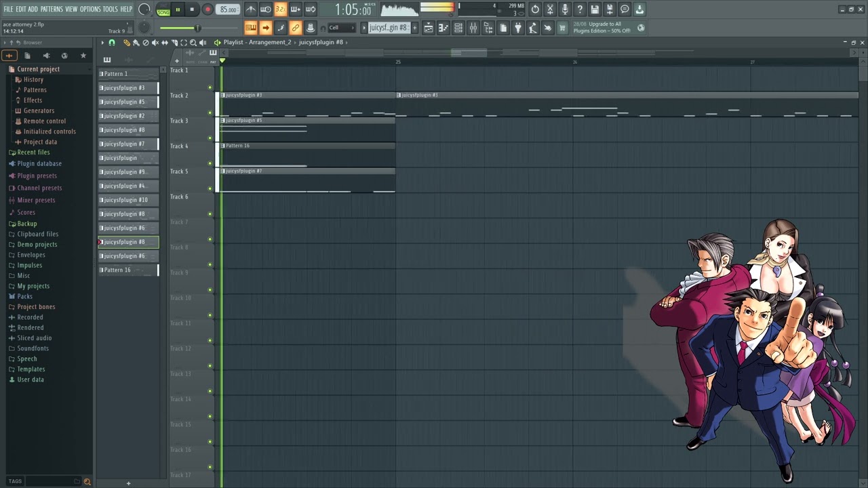Click the 85.000 tempo field
The height and width of the screenshot is (488, 868).
point(229,9)
